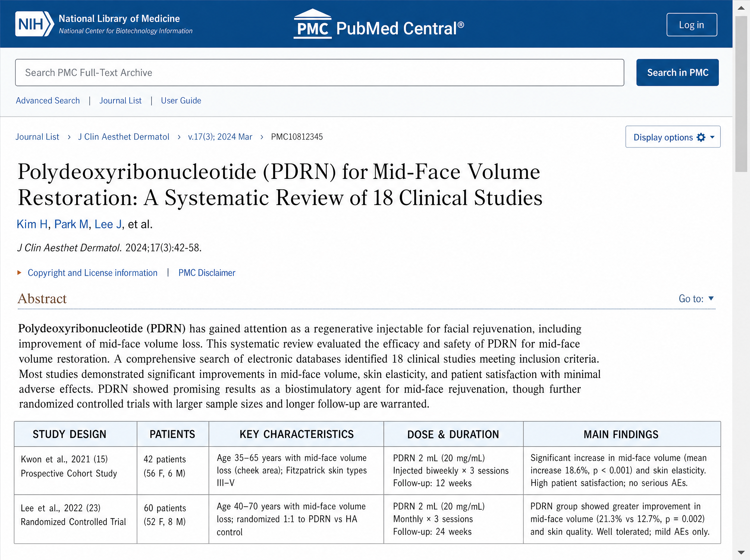Click the Abstract section heading
This screenshot has height=560, width=750.
pos(42,299)
